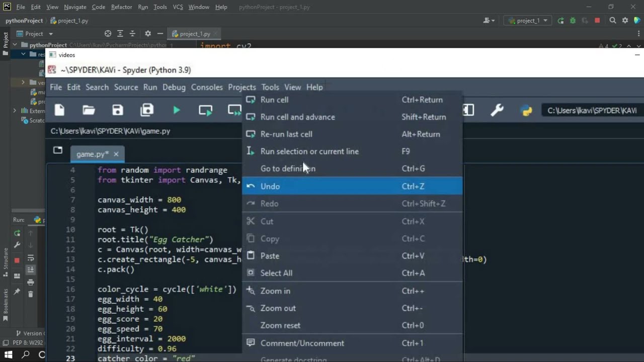Viewport: 644px width, 362px height.
Task: Expand External Libraries node in PyCharm tree
Action: pyautogui.click(x=15, y=111)
